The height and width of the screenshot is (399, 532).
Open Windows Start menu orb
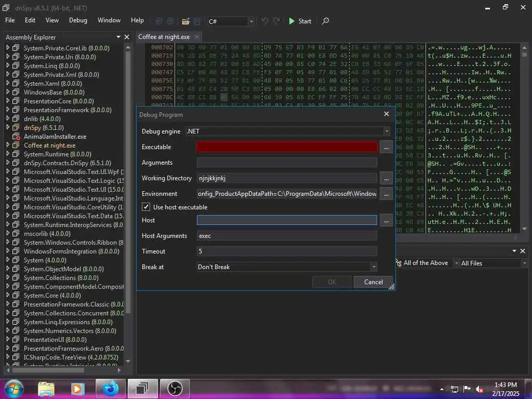click(14, 389)
